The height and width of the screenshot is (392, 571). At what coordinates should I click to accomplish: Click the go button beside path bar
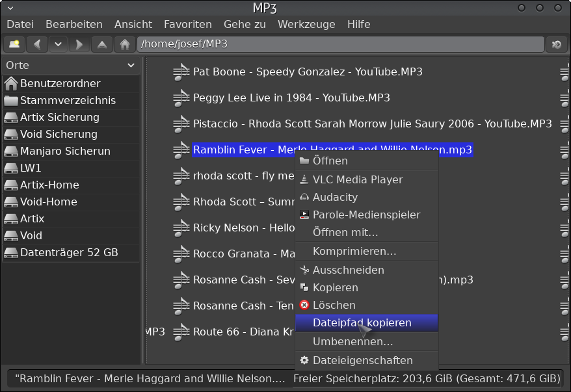coord(557,44)
